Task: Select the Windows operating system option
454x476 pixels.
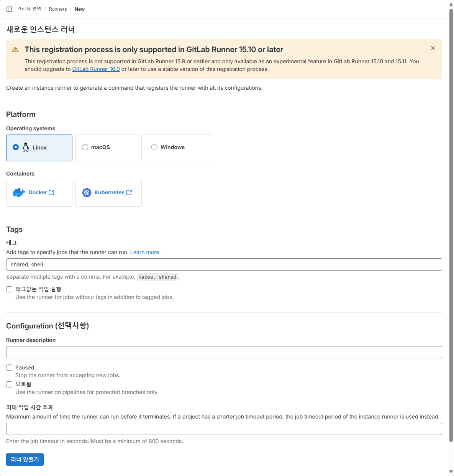Action: (x=178, y=148)
